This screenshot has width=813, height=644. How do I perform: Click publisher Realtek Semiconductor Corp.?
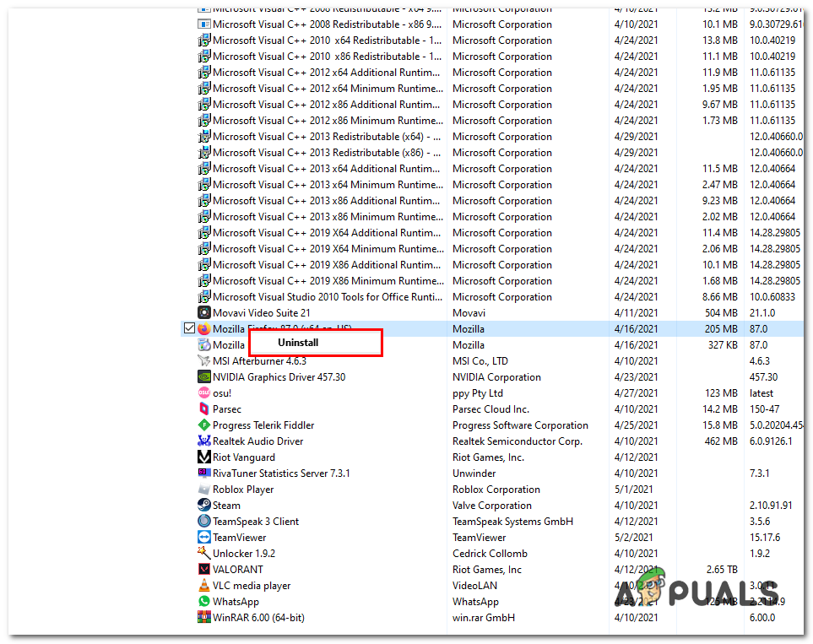(x=518, y=441)
